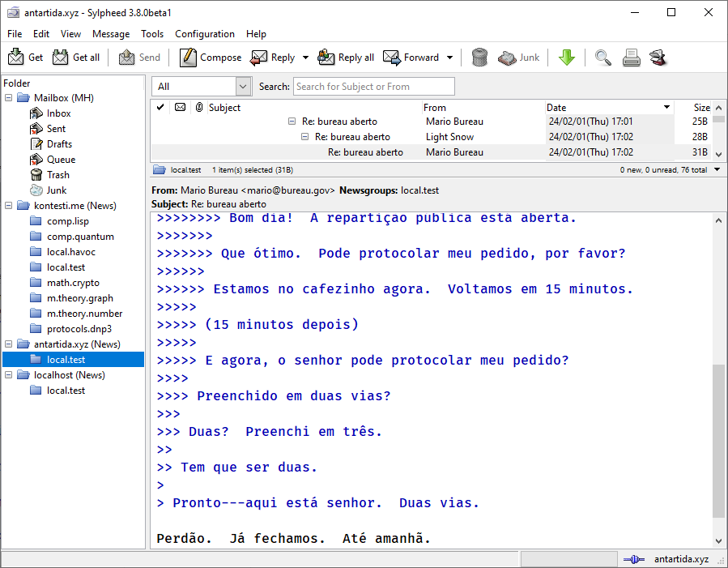Select the Inbox folder
Image resolution: width=728 pixels, height=568 pixels.
coord(58,113)
